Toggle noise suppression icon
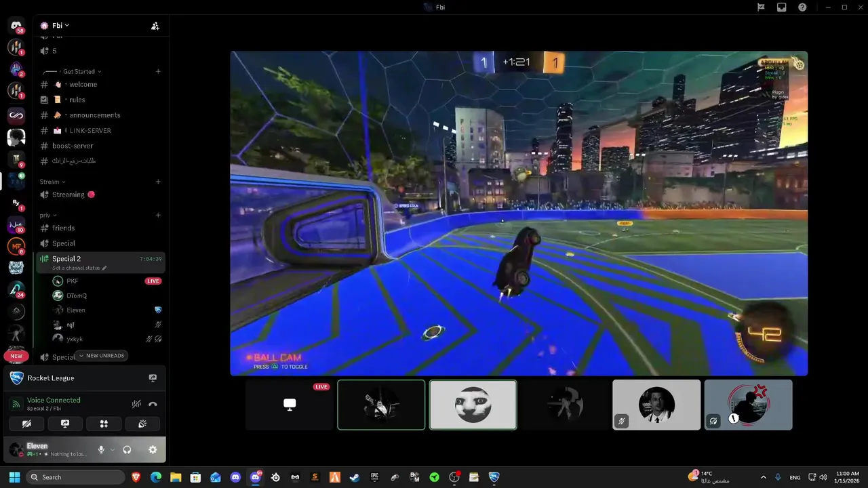868x488 pixels. coord(136,404)
